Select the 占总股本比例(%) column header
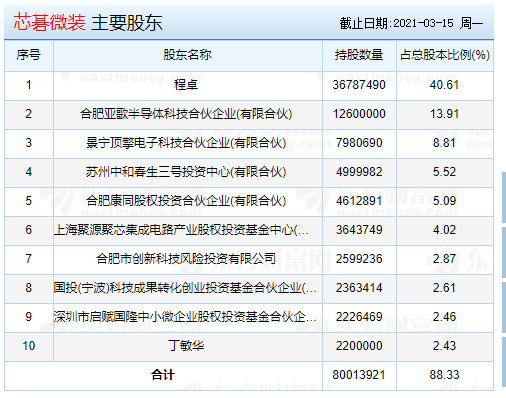Screen dimensions: 506x398 (x=445, y=55)
